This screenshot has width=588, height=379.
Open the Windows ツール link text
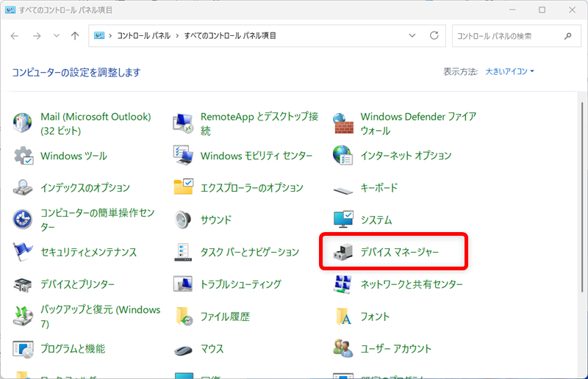tap(74, 156)
